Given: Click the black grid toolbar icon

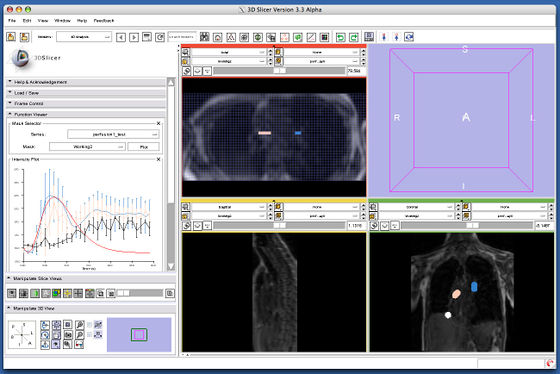Looking at the screenshot, I should tap(324, 37).
